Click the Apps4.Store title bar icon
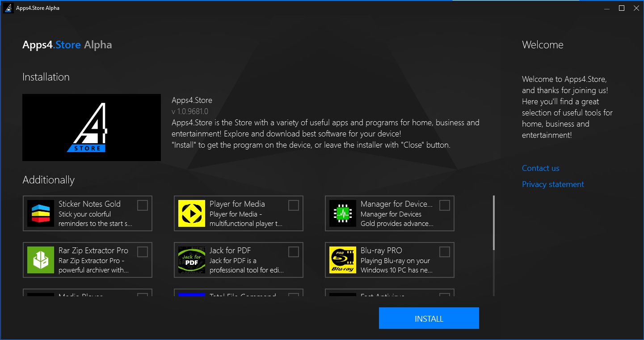 click(x=8, y=8)
